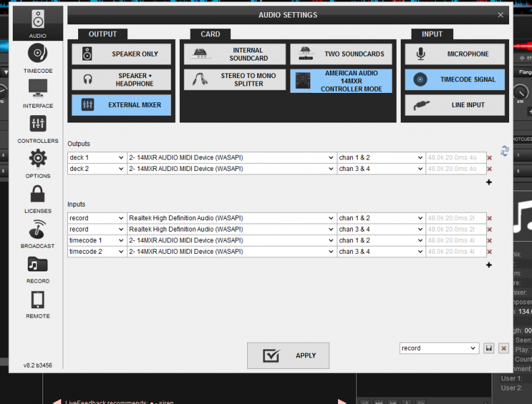Viewport: 532px width, 404px height.
Task: Add a new input row
Action: [x=489, y=265]
